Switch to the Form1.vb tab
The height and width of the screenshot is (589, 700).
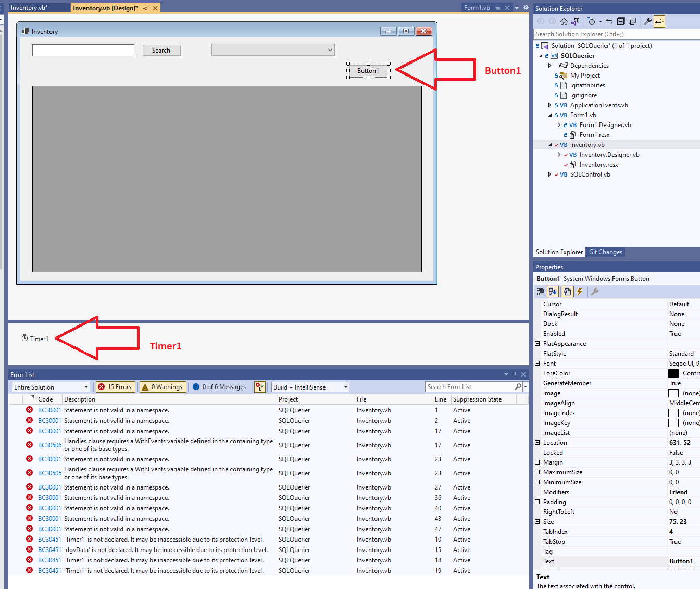tap(477, 8)
